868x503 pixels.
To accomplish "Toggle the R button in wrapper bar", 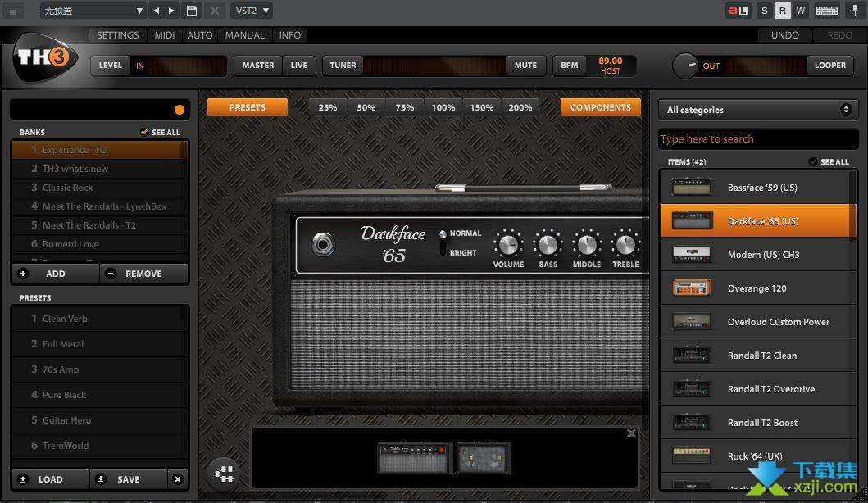I will [782, 11].
